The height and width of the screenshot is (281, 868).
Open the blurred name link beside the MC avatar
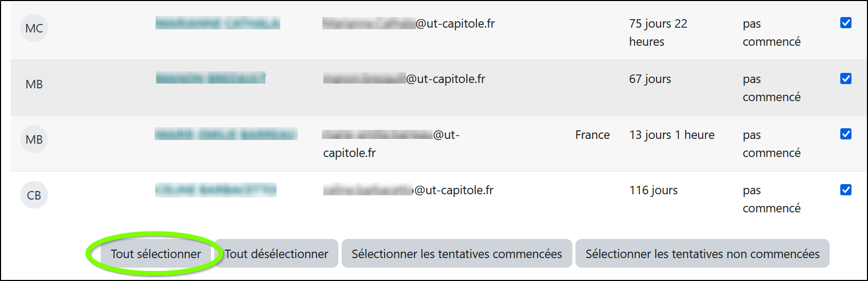(x=217, y=23)
